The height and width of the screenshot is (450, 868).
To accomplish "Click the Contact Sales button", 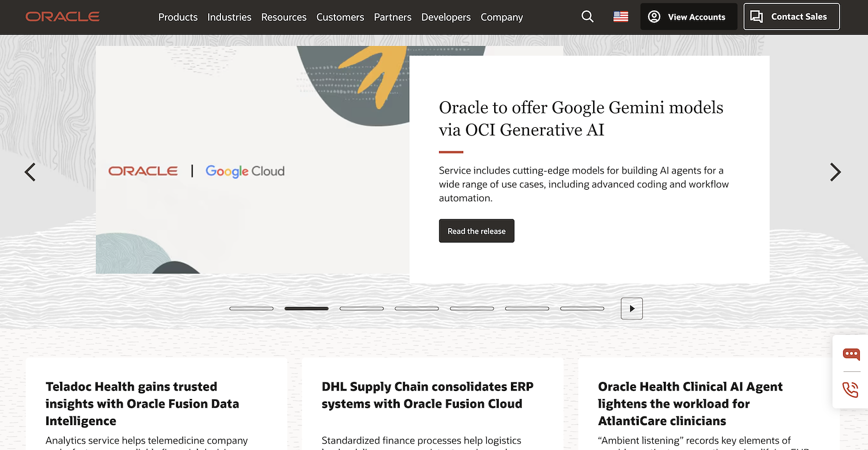I will click(792, 17).
